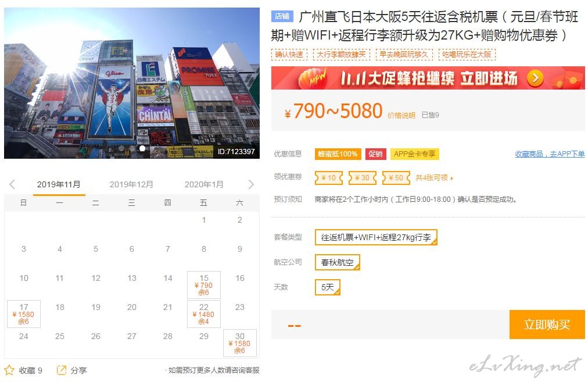
Task: Click the ¥10 coupon ticket
Action: (x=329, y=177)
